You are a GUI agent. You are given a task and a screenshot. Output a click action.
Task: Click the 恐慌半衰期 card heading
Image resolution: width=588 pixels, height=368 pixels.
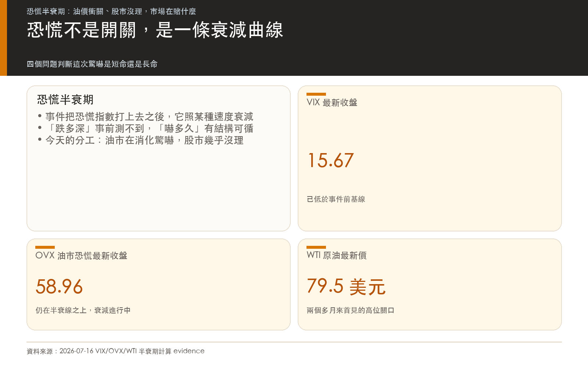[65, 99]
